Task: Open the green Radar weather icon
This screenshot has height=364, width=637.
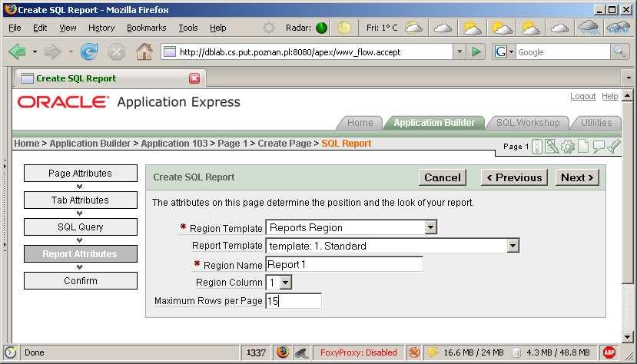Action: click(x=321, y=28)
